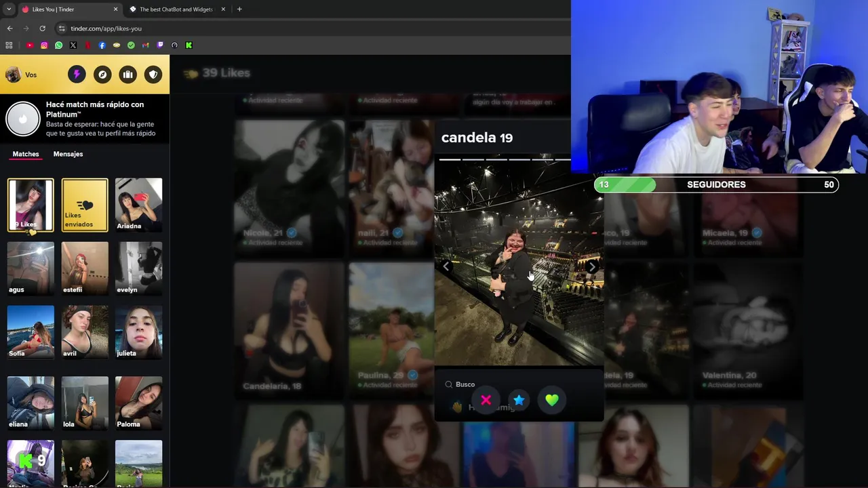Open the briefcase Work mode icon

(x=127, y=75)
